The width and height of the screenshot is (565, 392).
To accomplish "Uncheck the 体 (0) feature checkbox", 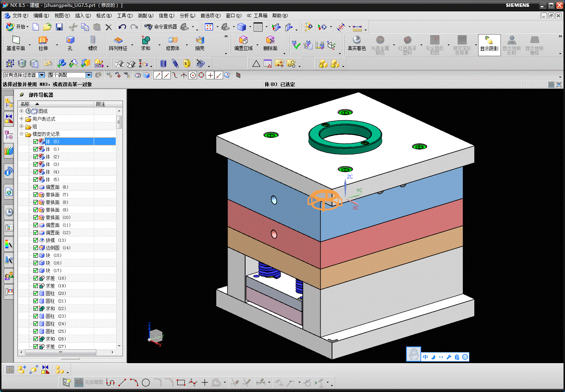I will click(x=36, y=142).
